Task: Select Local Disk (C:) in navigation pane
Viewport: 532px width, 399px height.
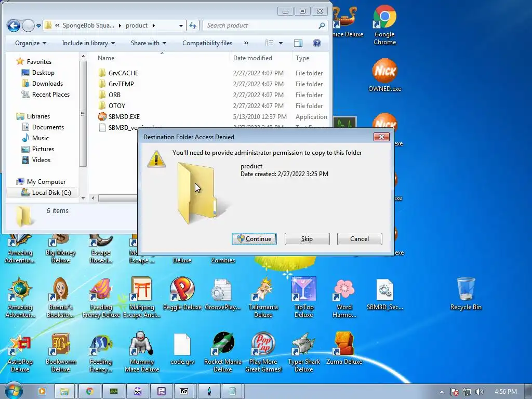Action: [51, 193]
